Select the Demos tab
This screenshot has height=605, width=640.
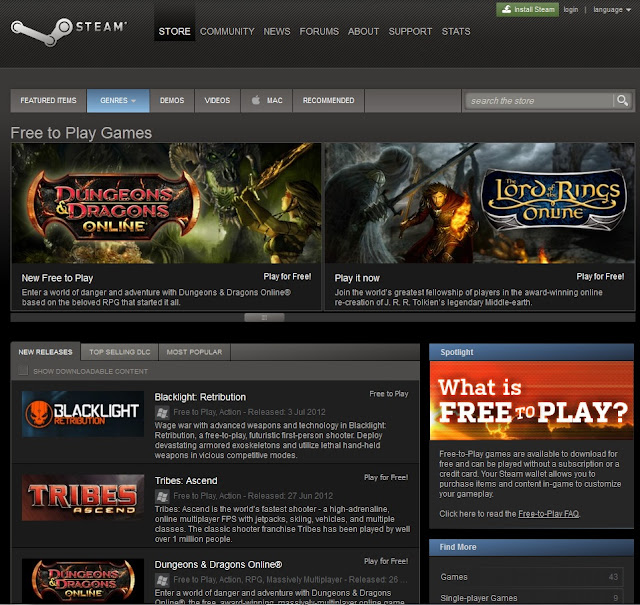pos(172,100)
